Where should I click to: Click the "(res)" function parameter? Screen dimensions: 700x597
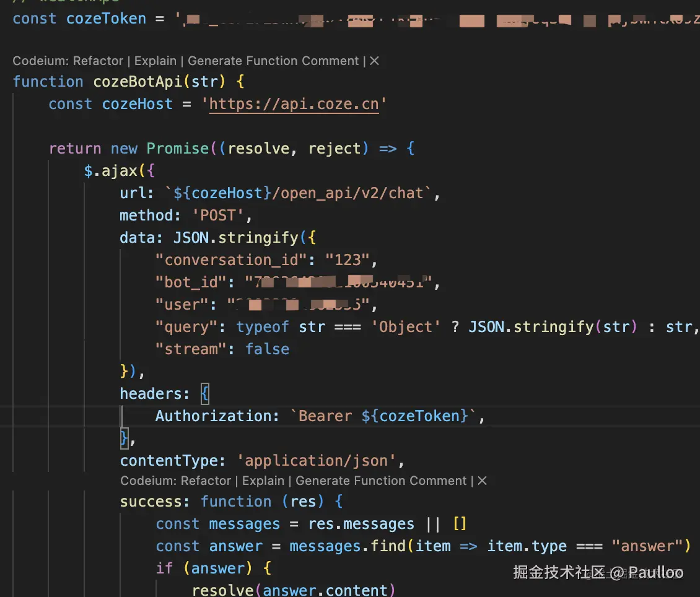pos(303,501)
